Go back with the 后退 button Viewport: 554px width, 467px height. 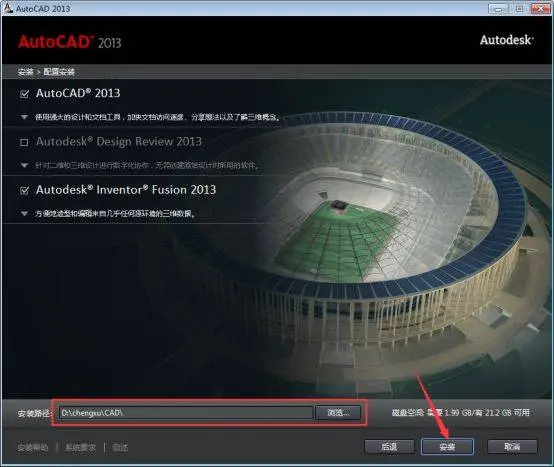[389, 447]
